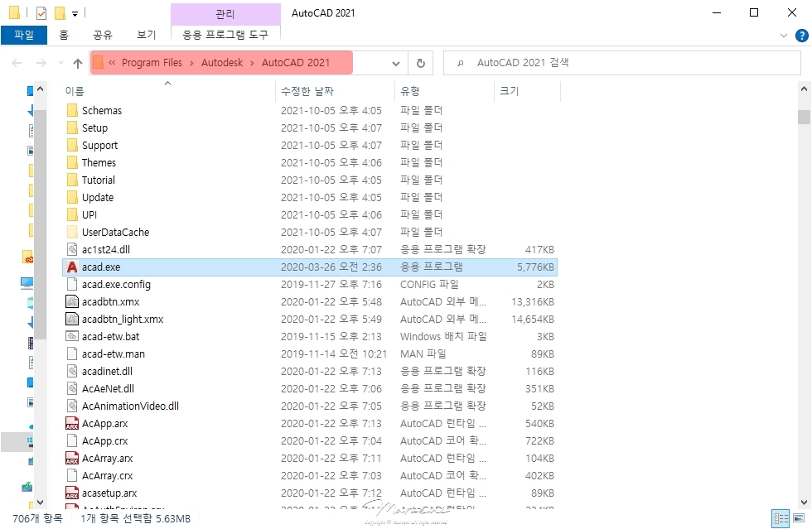Switch to large icons view in status bar
The image size is (812, 529).
(x=799, y=518)
